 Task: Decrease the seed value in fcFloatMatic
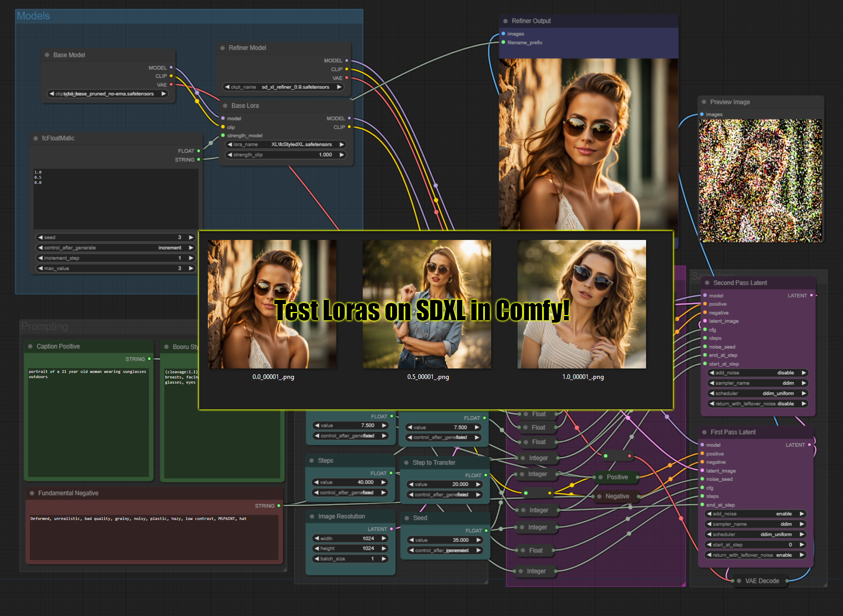[41, 237]
